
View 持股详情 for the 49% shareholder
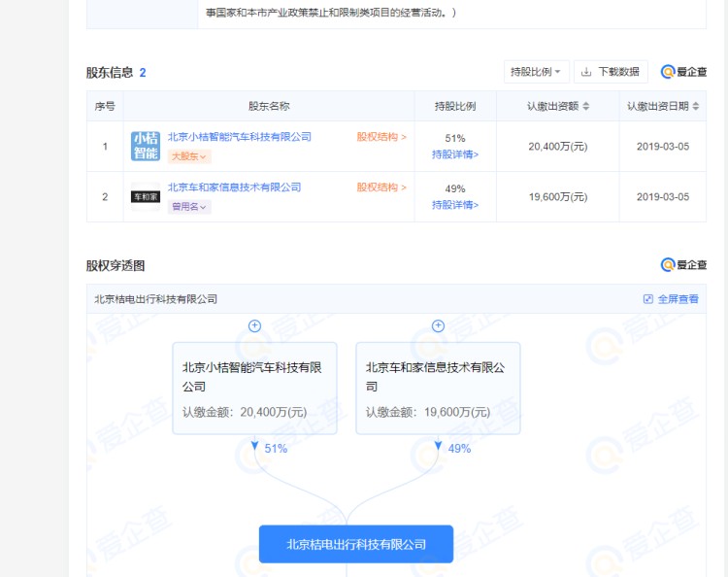[455, 205]
